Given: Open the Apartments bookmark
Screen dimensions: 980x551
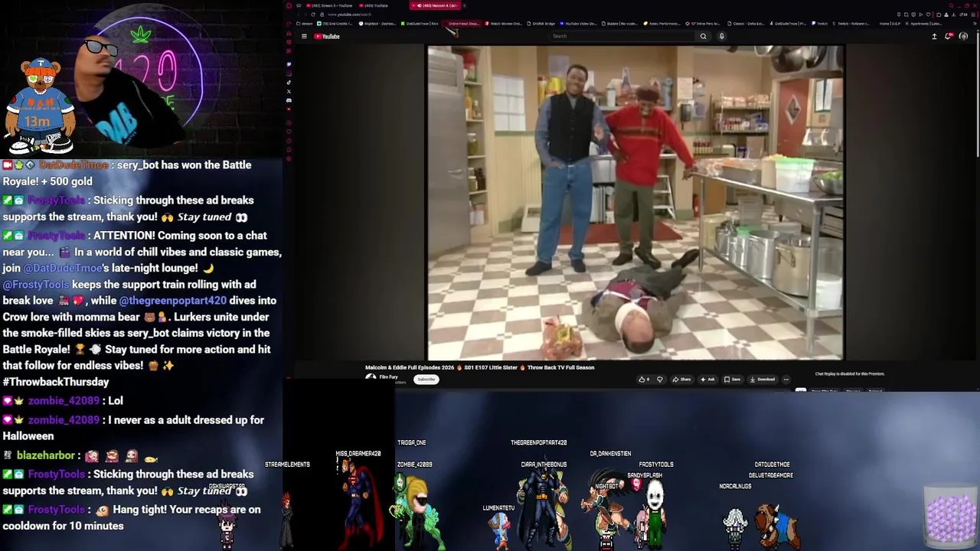Looking at the screenshot, I should point(923,24).
